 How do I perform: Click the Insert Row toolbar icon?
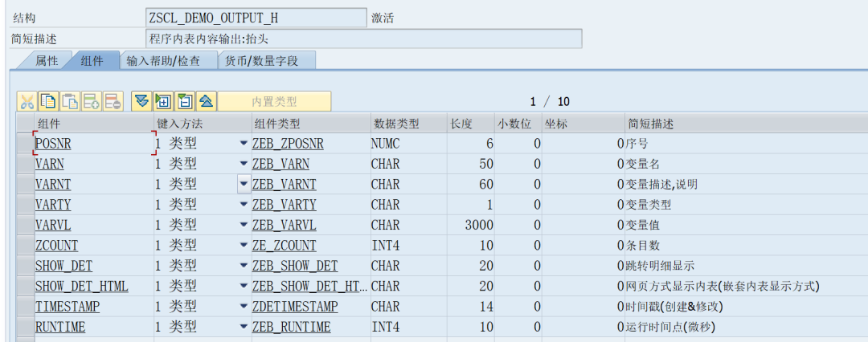click(92, 101)
